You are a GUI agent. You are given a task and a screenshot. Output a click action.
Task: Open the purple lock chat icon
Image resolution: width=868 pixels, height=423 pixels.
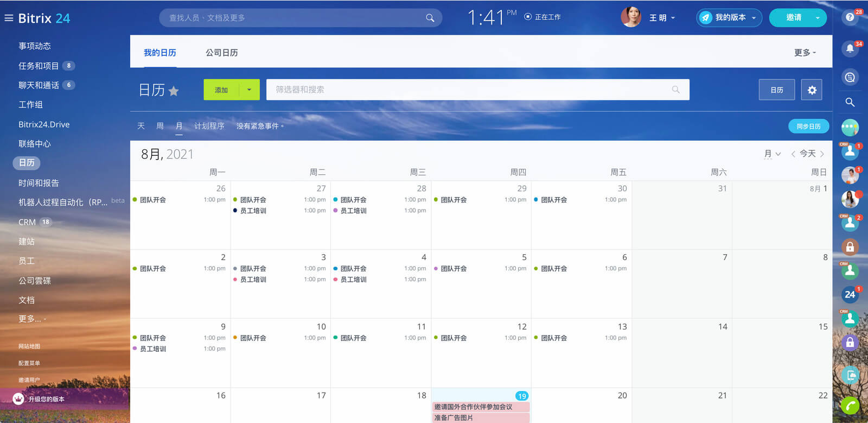(x=850, y=342)
